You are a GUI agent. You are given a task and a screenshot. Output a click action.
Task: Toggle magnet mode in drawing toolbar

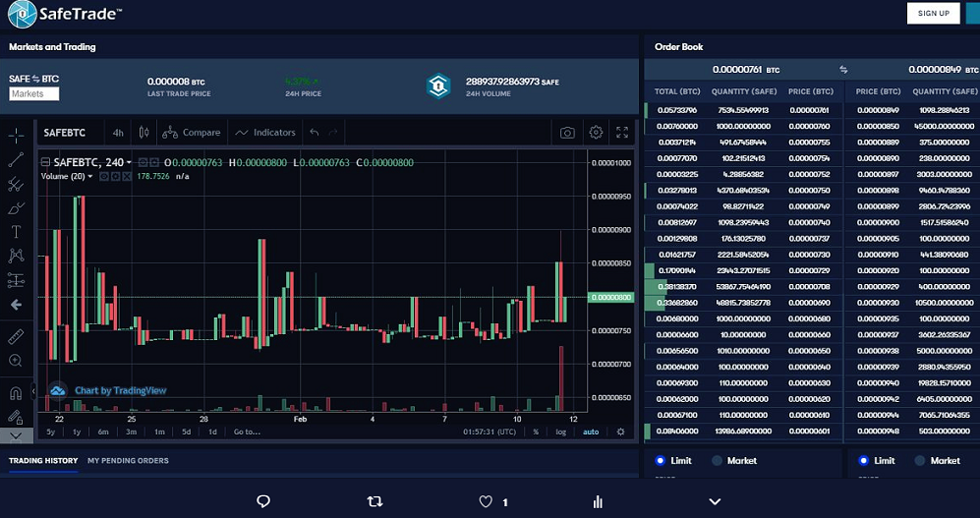pyautogui.click(x=16, y=393)
